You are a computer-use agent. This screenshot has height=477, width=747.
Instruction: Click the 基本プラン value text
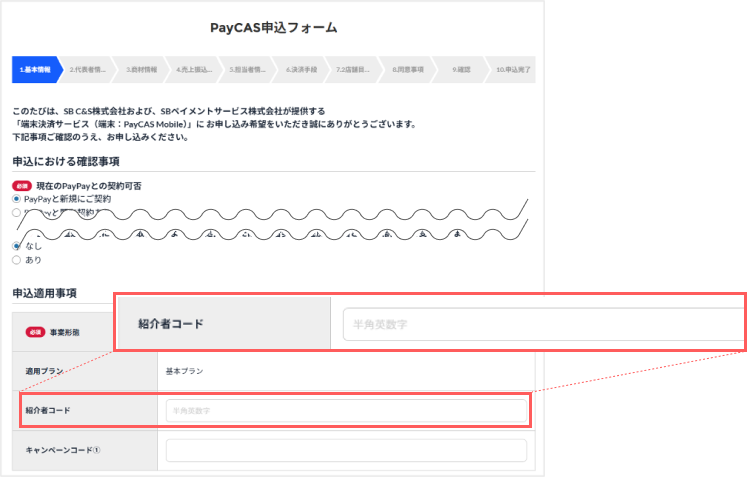point(184,371)
